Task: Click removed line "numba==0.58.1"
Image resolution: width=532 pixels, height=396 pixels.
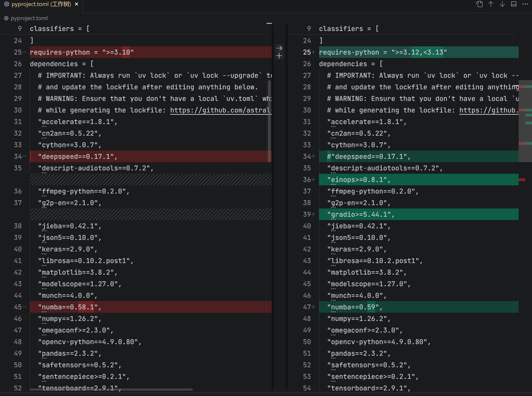Action: (151, 307)
